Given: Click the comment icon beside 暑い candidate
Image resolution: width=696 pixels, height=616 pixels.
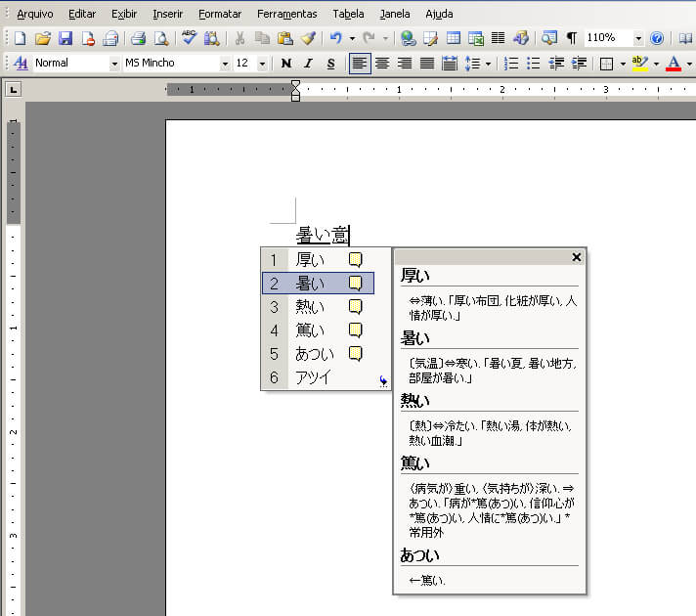Looking at the screenshot, I should 355,283.
